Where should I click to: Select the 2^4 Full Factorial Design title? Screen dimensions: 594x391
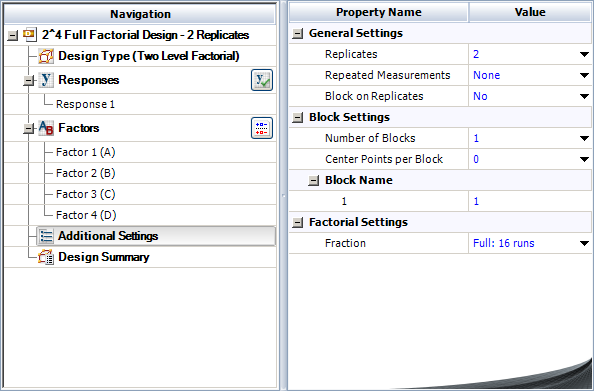[x=145, y=35]
